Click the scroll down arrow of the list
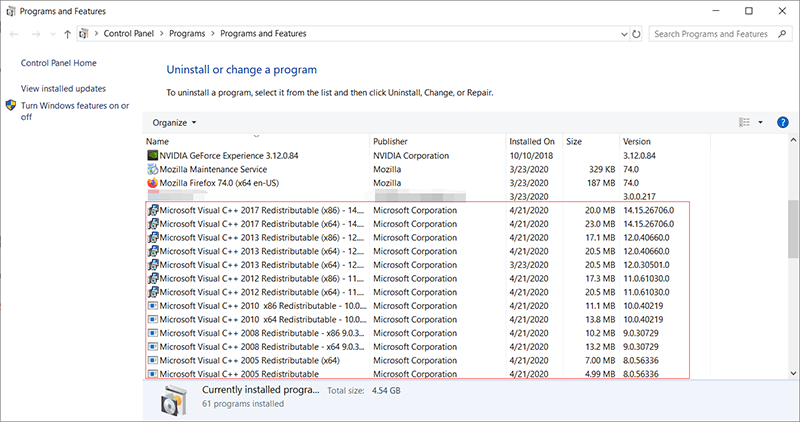Screen dimensions: 800x422 (x=793, y=373)
